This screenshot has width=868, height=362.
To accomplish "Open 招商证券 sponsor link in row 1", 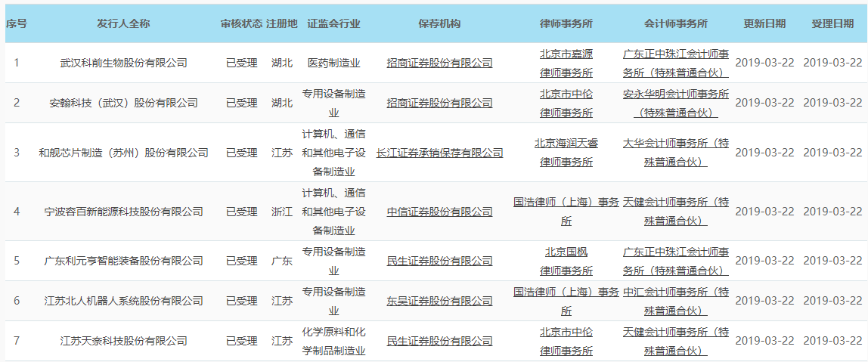I will tap(439, 63).
